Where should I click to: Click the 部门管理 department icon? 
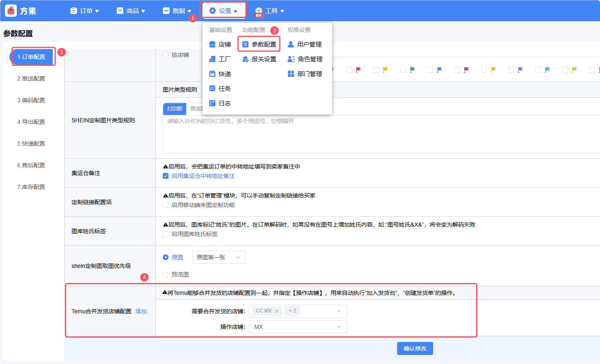tap(291, 74)
